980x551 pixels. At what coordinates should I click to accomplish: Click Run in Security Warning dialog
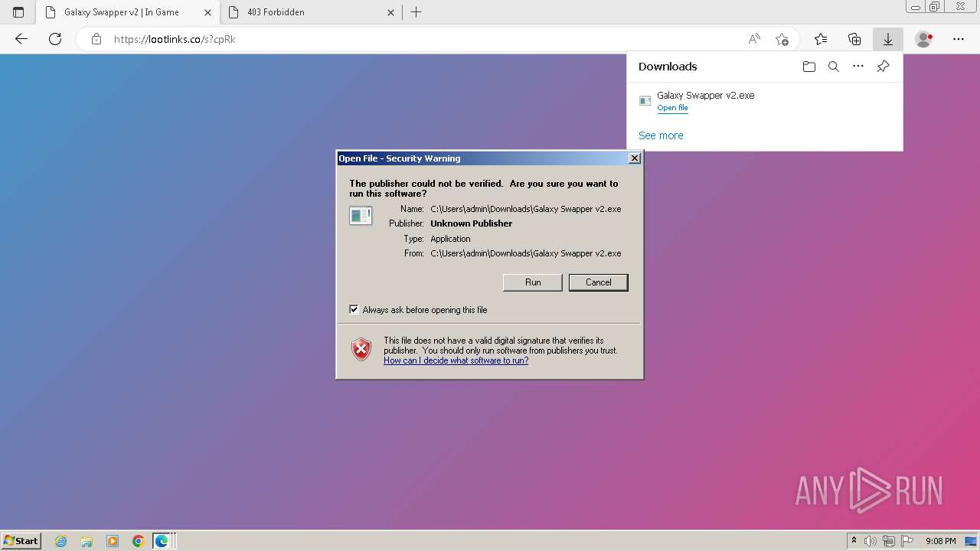tap(533, 282)
